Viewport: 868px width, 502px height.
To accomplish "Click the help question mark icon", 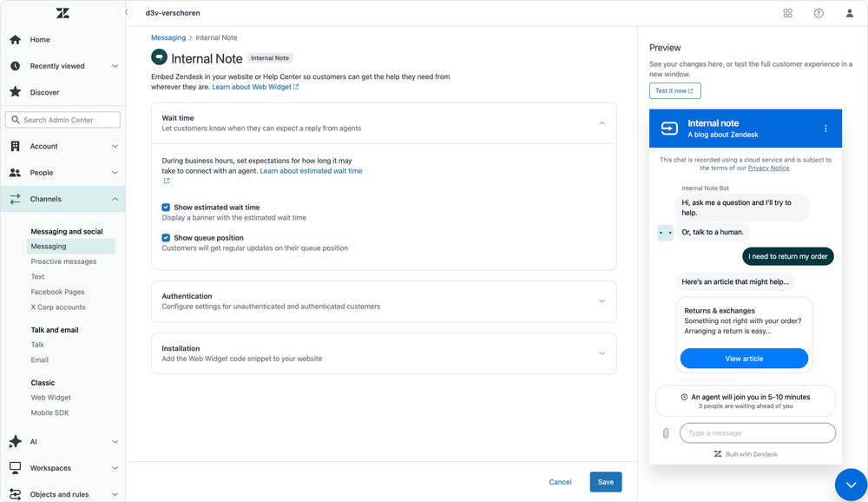I will pos(818,13).
